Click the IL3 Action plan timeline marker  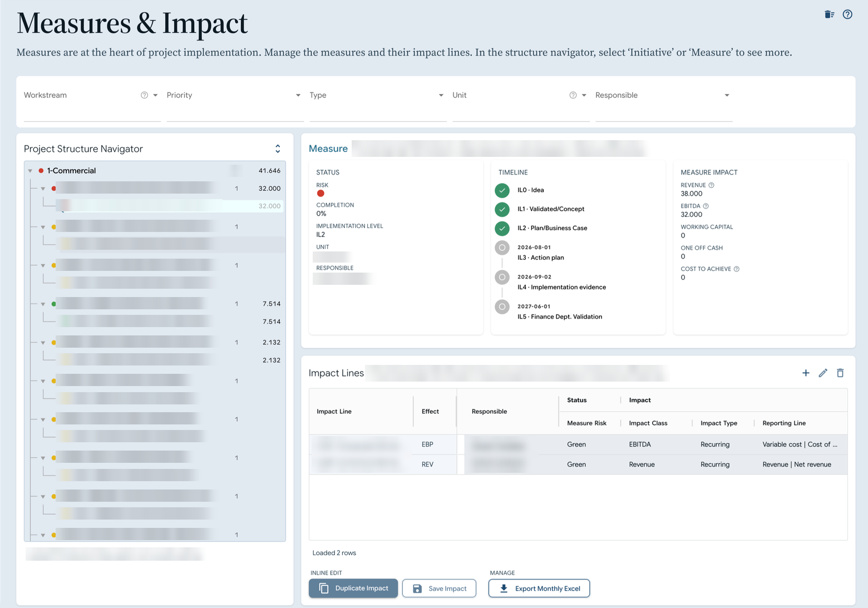[x=502, y=248]
